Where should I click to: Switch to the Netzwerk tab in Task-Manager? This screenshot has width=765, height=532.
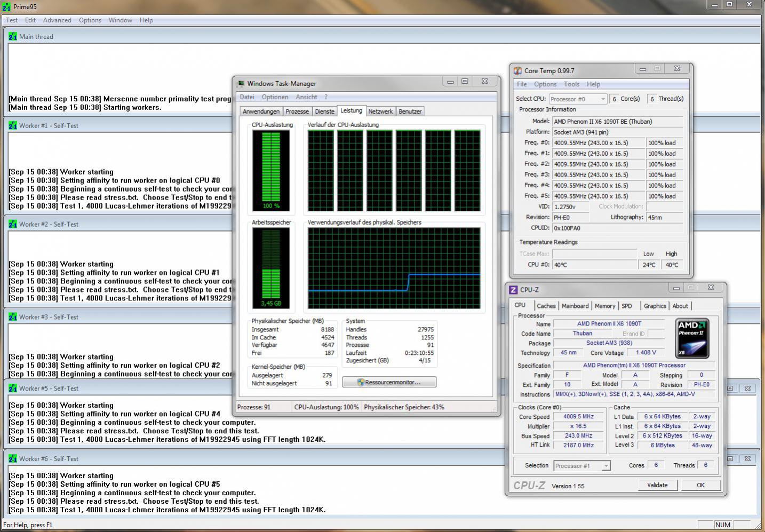[380, 112]
